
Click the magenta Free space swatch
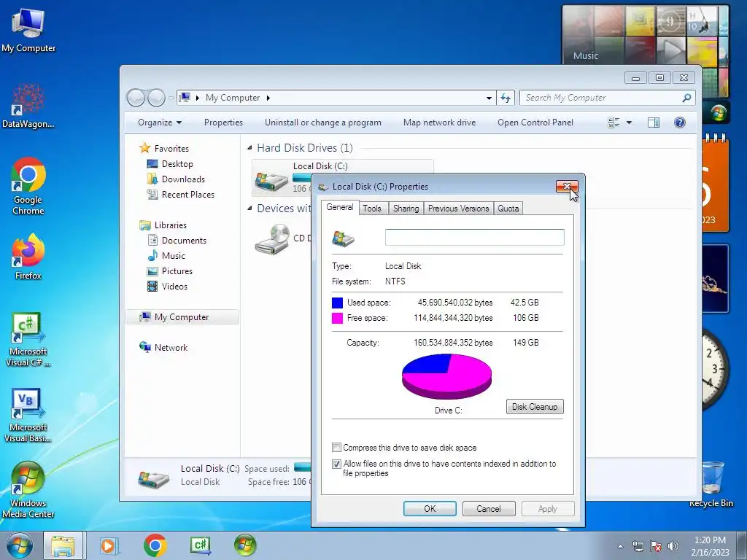click(x=337, y=318)
